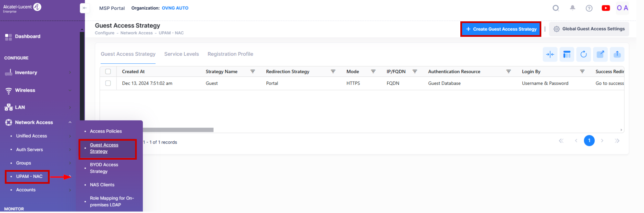Screen dimensions: 644x213
Task: Refresh the strategy table
Action: pyautogui.click(x=583, y=54)
